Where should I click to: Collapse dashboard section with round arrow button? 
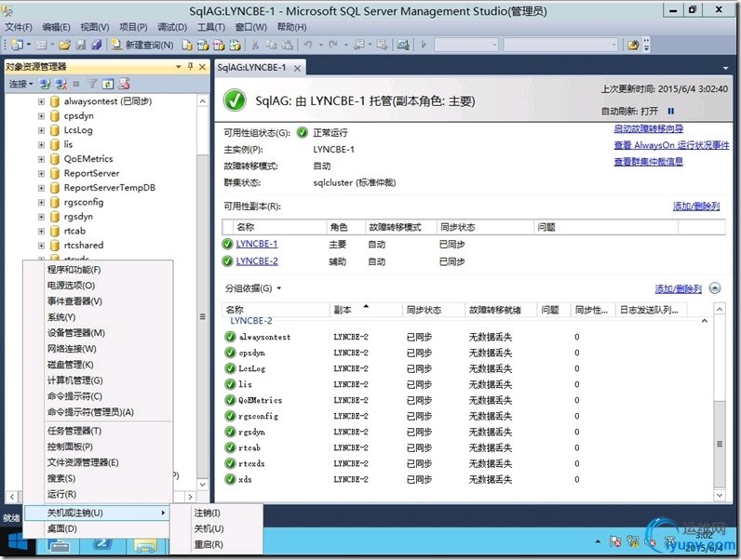715,288
